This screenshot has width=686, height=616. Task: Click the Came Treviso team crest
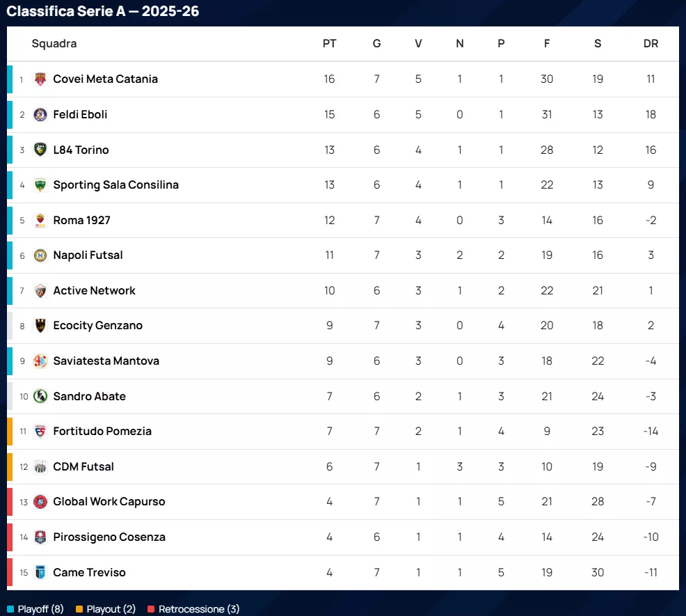point(40,572)
